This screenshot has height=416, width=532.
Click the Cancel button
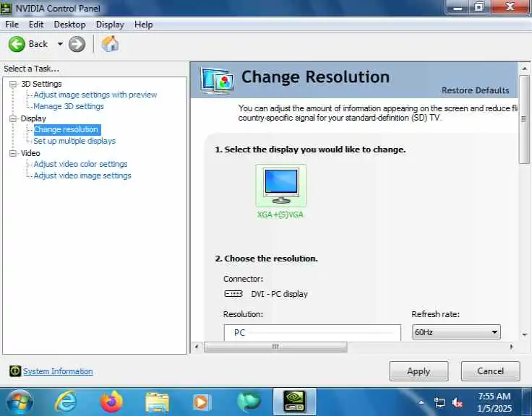point(490,371)
